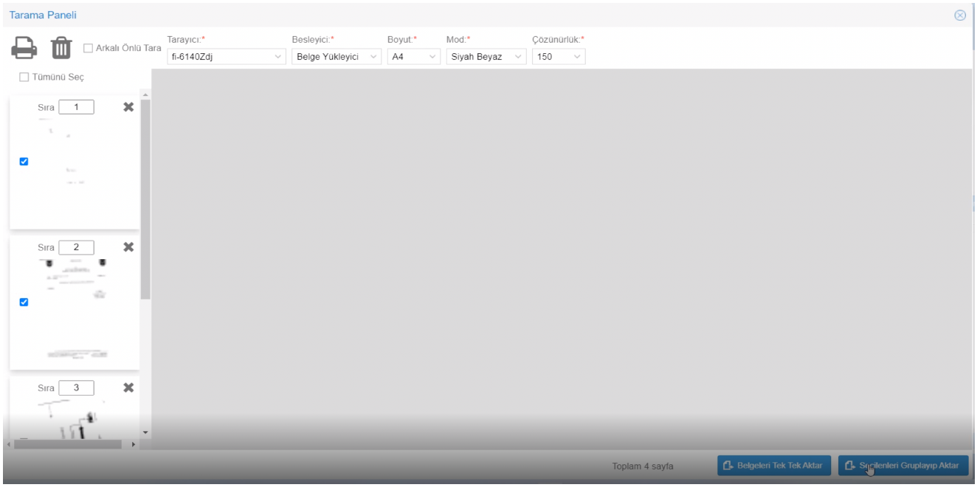Click the printer scan icon
Image resolution: width=980 pixels, height=493 pixels.
point(24,49)
